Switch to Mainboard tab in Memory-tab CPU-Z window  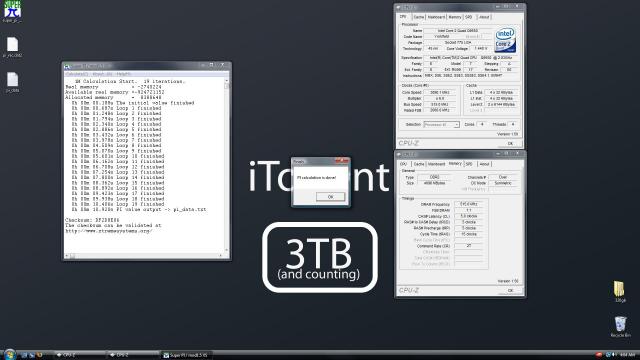click(436, 164)
